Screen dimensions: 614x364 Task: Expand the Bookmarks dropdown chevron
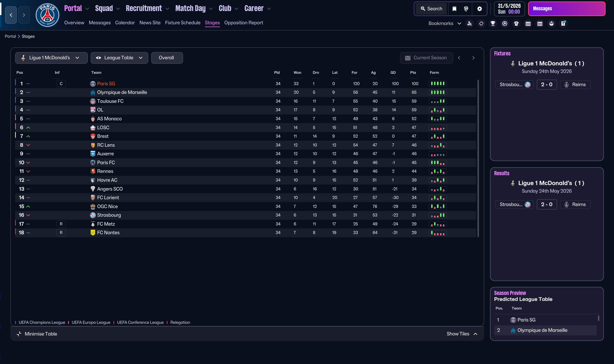[x=459, y=23]
